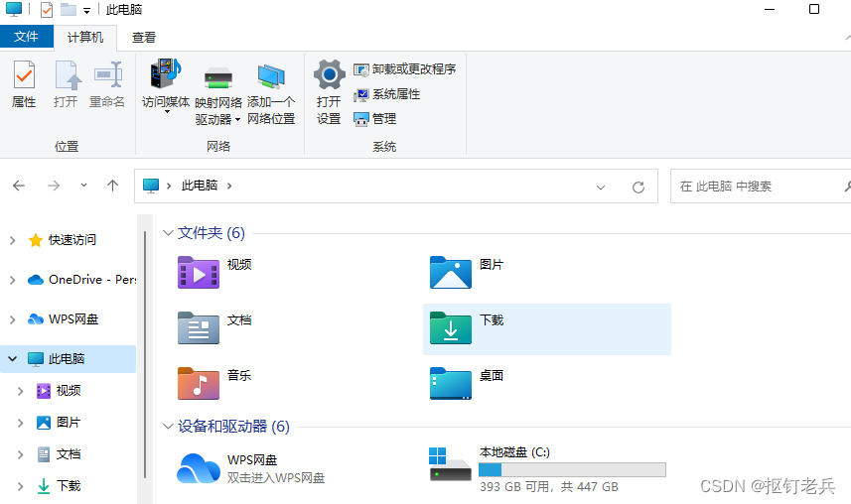
Task: Switch to the 查看 ribbon tab
Action: [144, 38]
